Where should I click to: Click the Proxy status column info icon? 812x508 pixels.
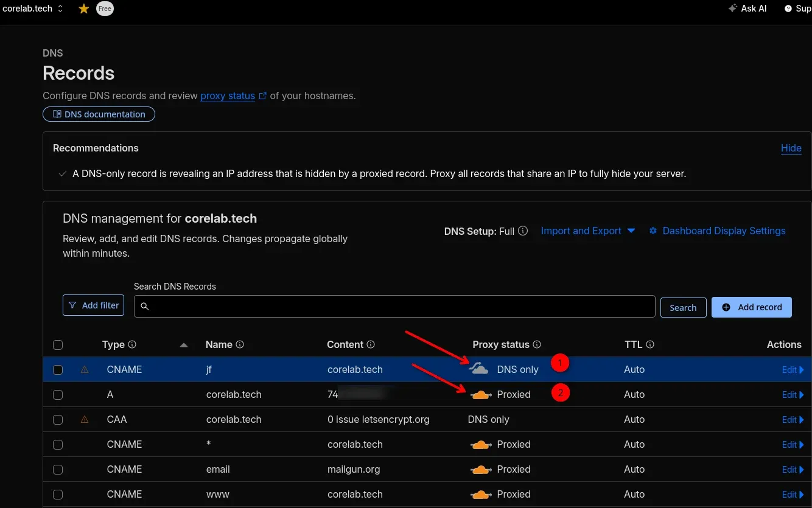click(x=537, y=344)
